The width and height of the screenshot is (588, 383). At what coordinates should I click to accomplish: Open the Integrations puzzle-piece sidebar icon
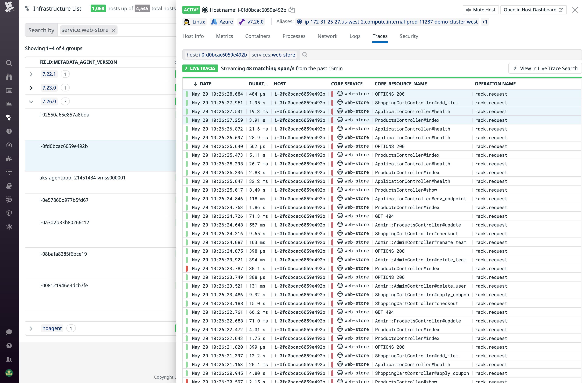click(9, 159)
